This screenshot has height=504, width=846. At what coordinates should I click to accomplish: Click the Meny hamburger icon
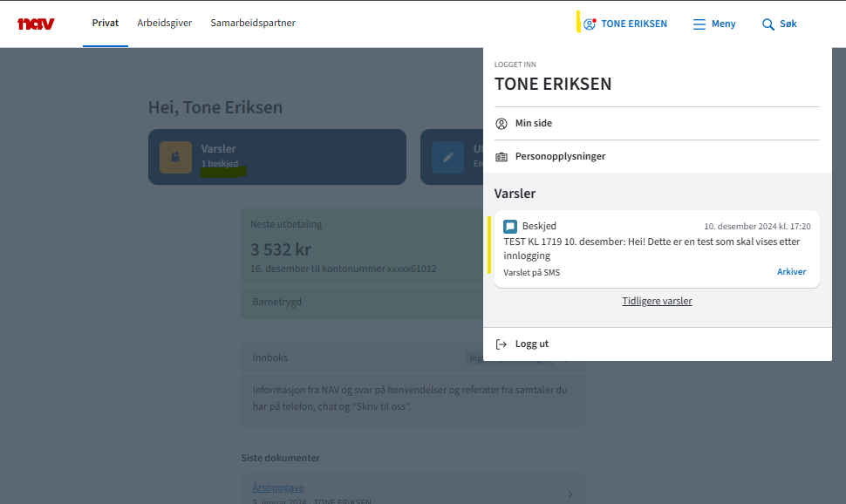699,24
